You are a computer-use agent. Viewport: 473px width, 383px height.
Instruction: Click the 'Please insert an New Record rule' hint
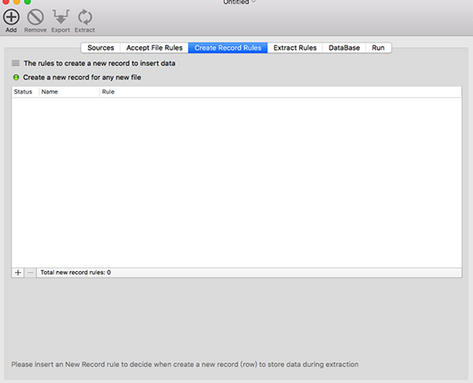[185, 364]
